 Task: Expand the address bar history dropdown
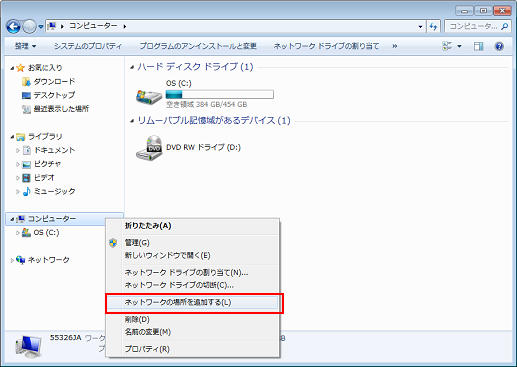(420, 26)
